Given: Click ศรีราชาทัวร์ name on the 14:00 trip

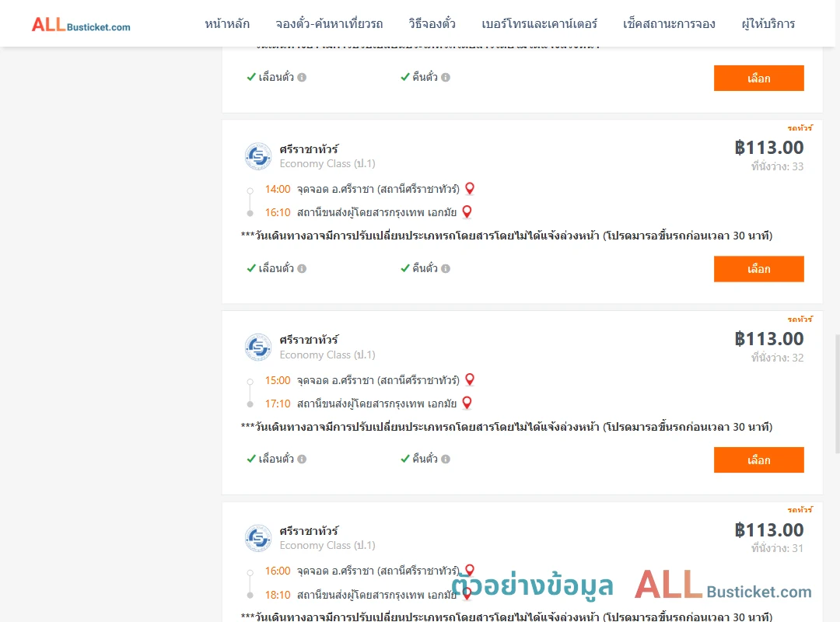Looking at the screenshot, I should click(309, 149).
